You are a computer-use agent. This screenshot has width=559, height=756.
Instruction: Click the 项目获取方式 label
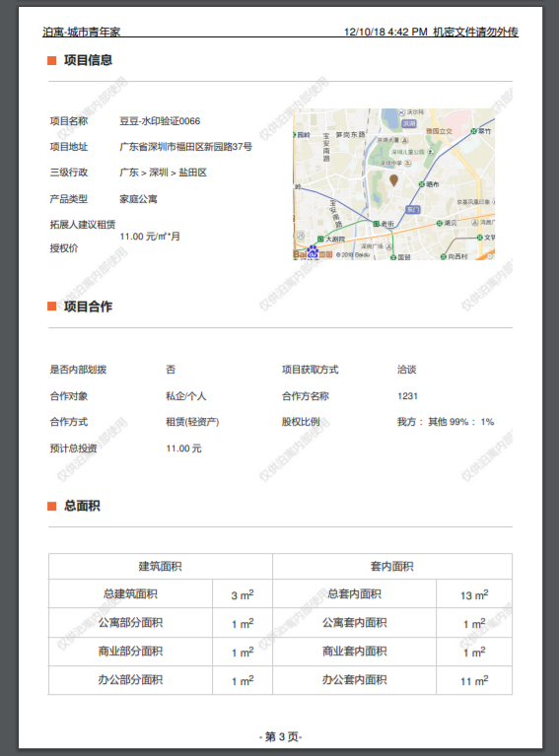311,370
